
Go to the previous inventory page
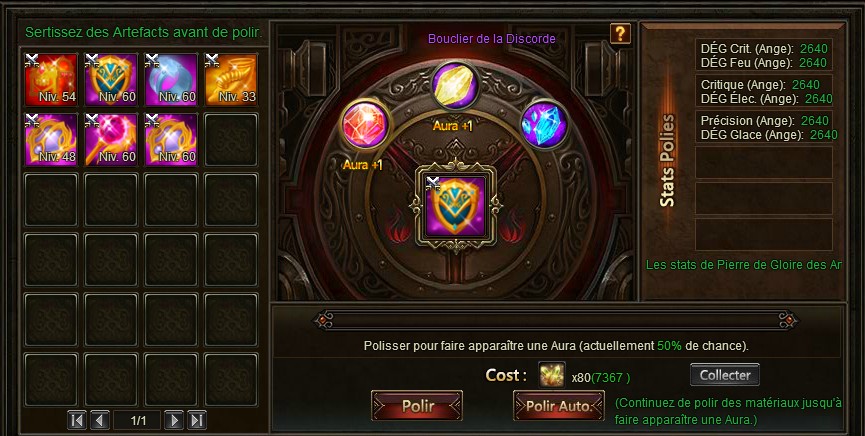click(x=99, y=421)
